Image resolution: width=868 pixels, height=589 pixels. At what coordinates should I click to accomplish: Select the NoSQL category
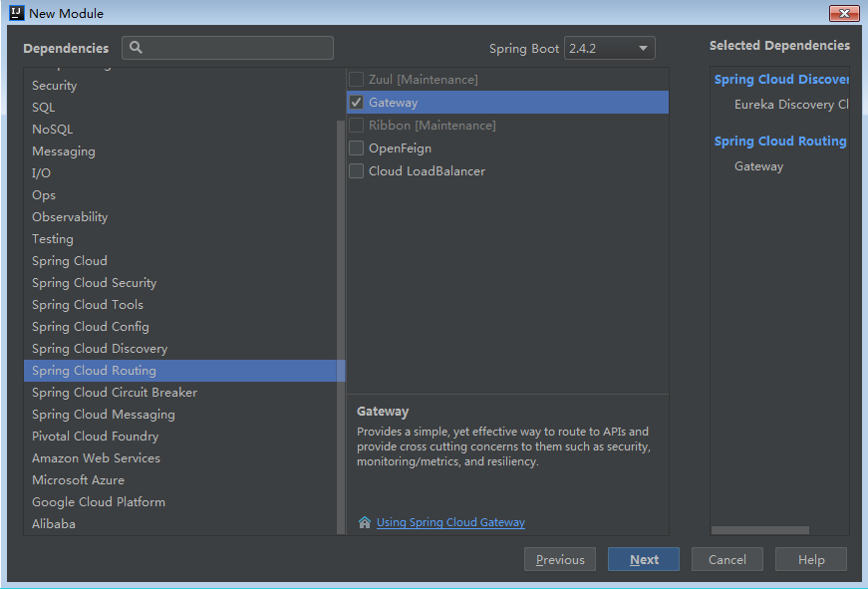52,129
